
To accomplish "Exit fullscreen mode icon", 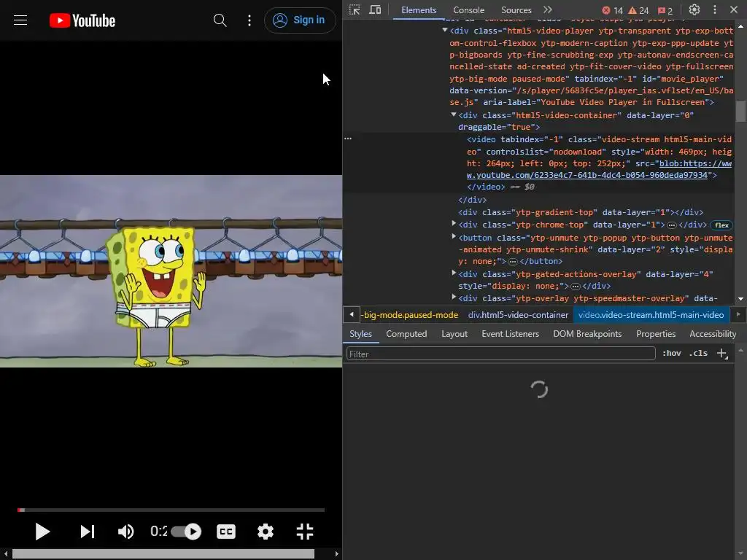I will [304, 532].
